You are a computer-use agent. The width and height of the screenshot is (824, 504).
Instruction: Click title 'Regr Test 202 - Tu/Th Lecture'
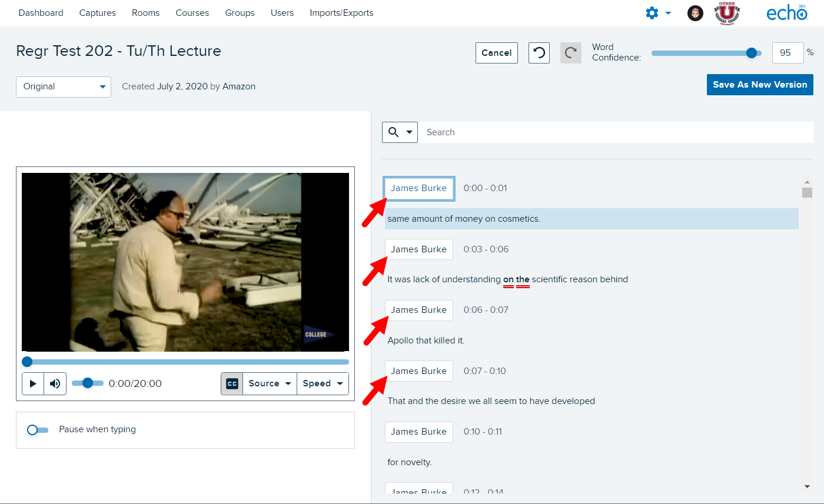pyautogui.click(x=118, y=51)
